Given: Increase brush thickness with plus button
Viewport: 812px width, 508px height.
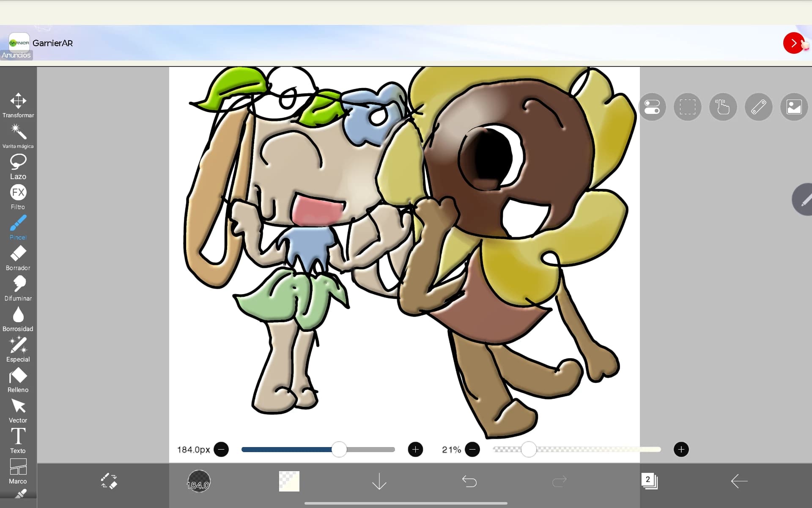Looking at the screenshot, I should pos(415,449).
